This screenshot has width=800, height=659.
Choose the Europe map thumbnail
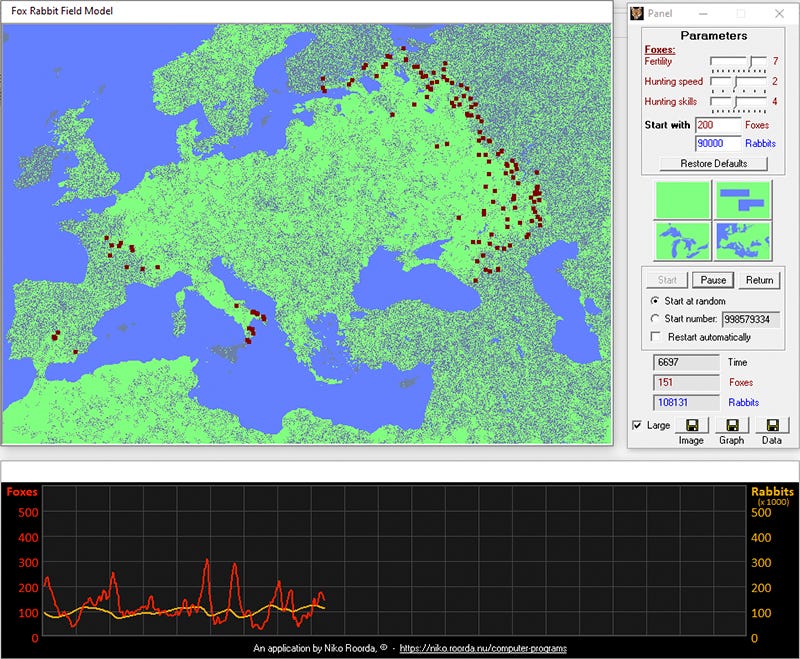click(744, 241)
